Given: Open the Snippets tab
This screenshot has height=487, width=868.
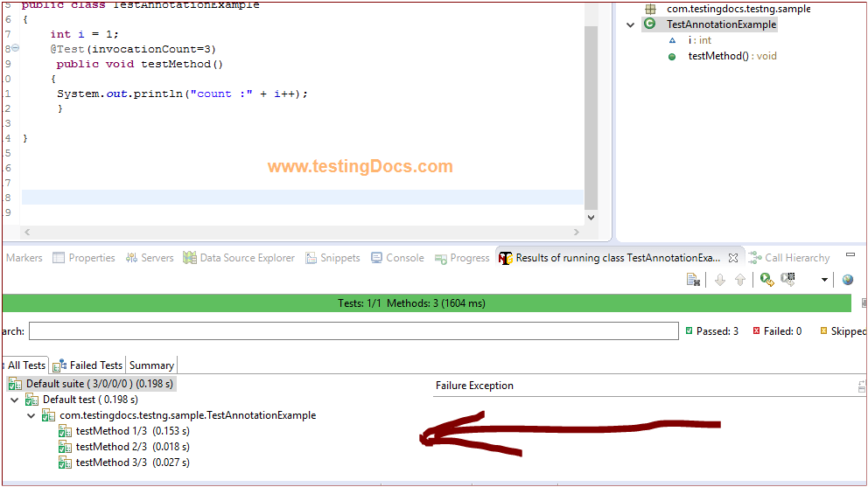Looking at the screenshot, I should click(332, 258).
